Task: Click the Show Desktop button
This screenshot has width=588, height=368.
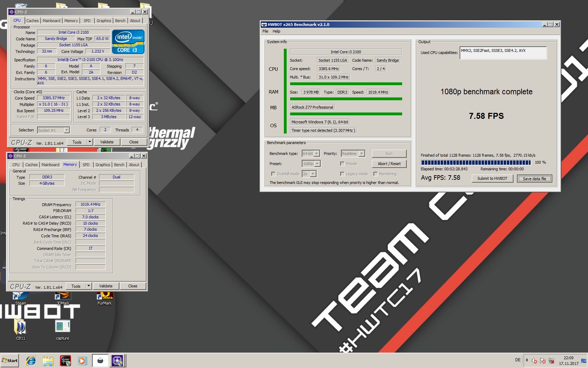Action: coord(584,361)
